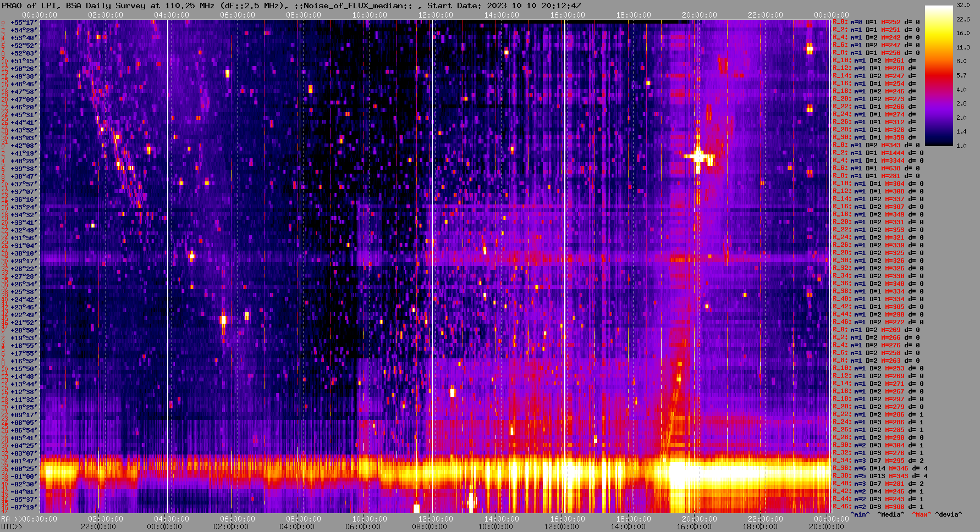Screen dimensions: 980x532
Task: Click the 'UTC>>' axis label
Action: point(11,527)
